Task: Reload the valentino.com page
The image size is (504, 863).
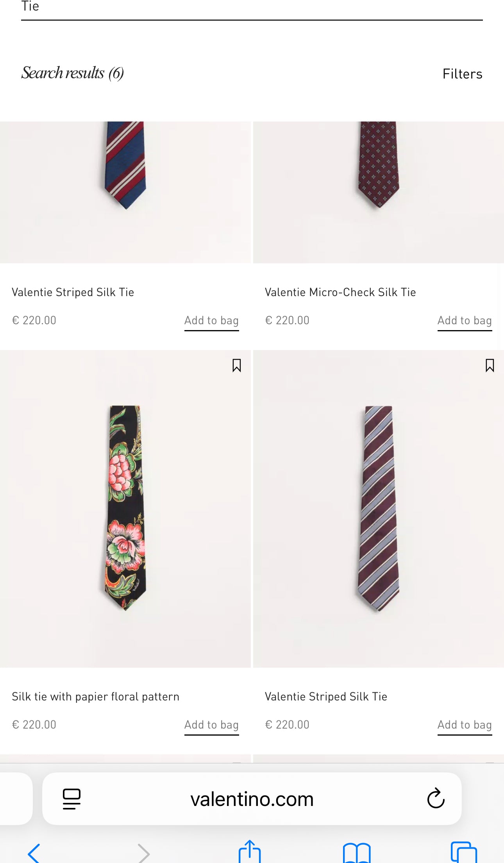Action: coord(436,798)
